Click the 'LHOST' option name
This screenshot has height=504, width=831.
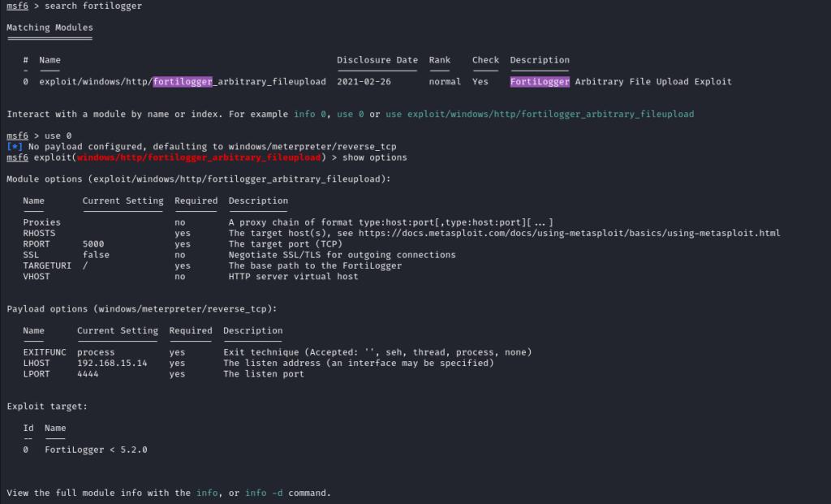(x=37, y=363)
